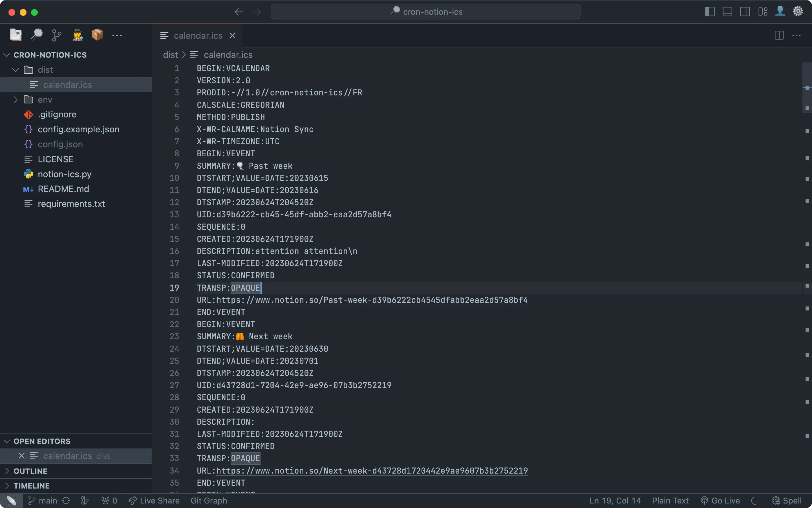
Task: Show additional views via sidebar ellipsis
Action: [117, 35]
